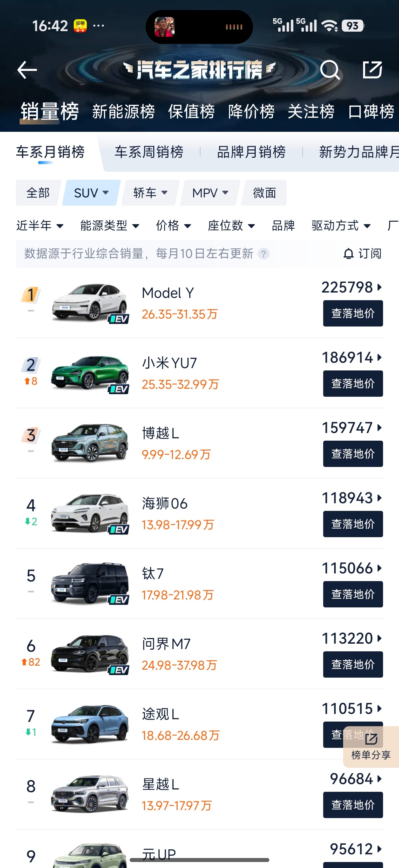
Task: Tap the back arrow icon
Action: (27, 70)
